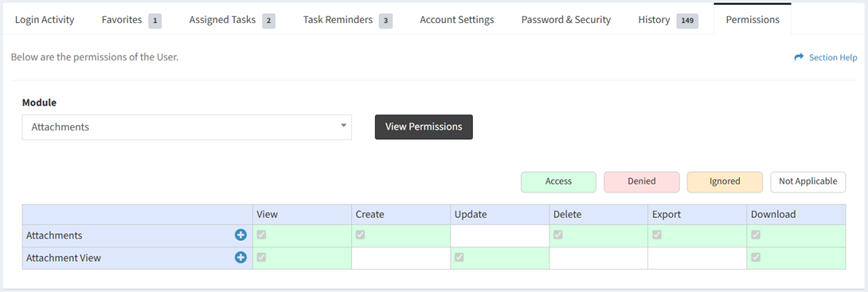The height and width of the screenshot is (292, 868).
Task: Click the Task Reminders badge 3
Action: pyautogui.click(x=386, y=21)
